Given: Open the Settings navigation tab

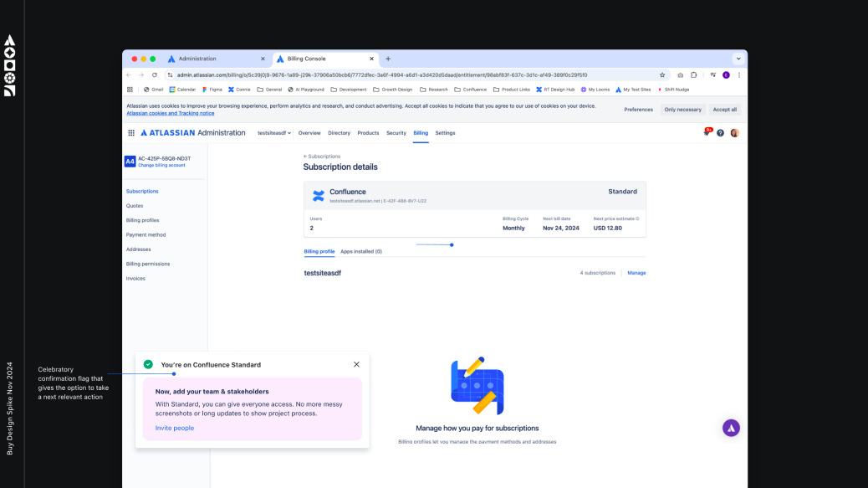Looking at the screenshot, I should 445,133.
